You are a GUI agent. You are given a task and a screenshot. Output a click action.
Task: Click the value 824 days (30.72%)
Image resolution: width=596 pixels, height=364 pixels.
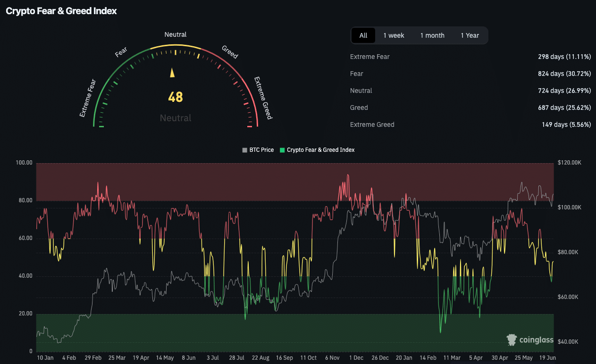click(564, 74)
